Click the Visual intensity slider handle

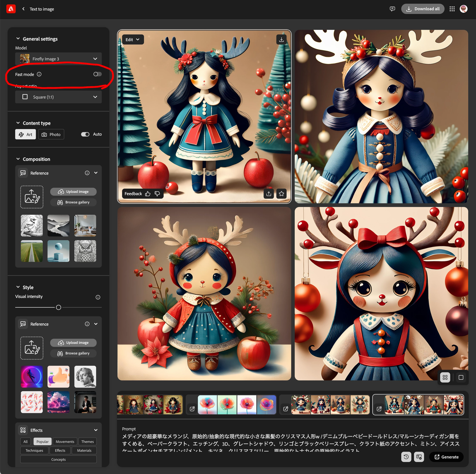[59, 307]
